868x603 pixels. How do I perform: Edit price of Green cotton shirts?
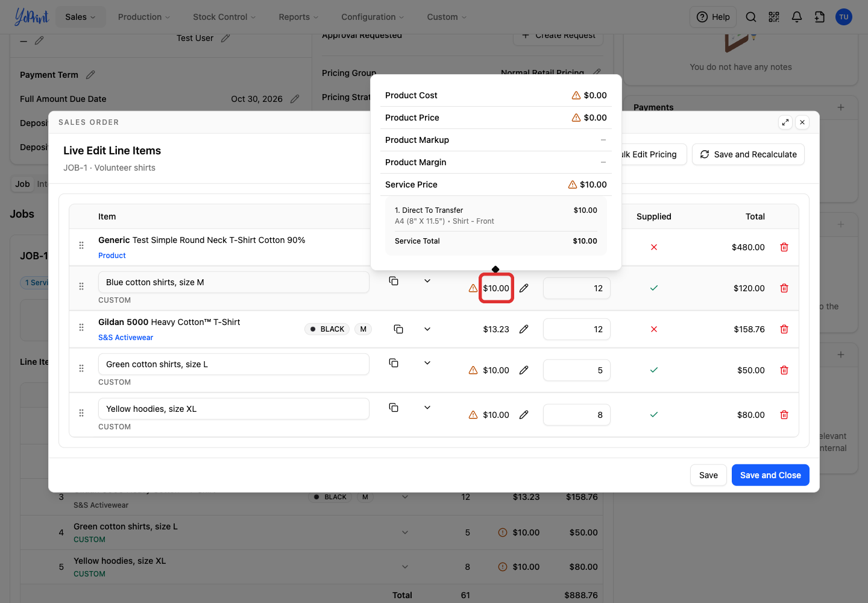pos(524,370)
